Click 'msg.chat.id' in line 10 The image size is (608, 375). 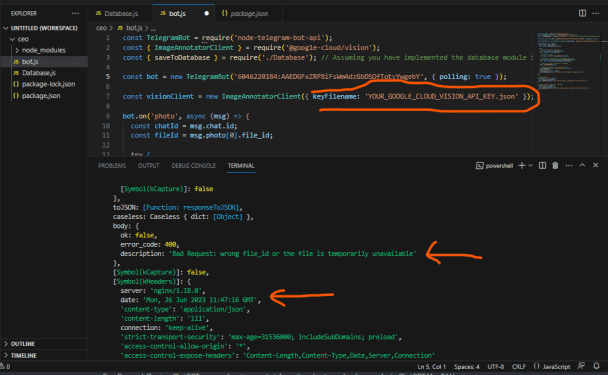pos(211,126)
